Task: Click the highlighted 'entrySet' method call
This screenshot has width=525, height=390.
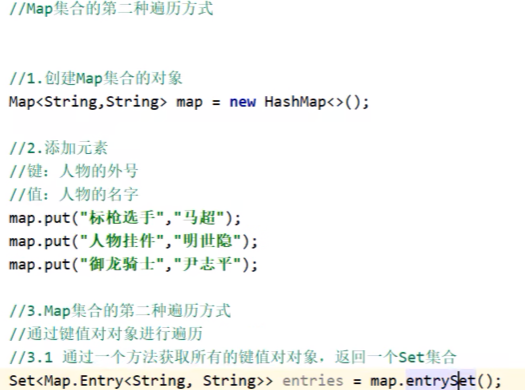Action: tap(441, 381)
